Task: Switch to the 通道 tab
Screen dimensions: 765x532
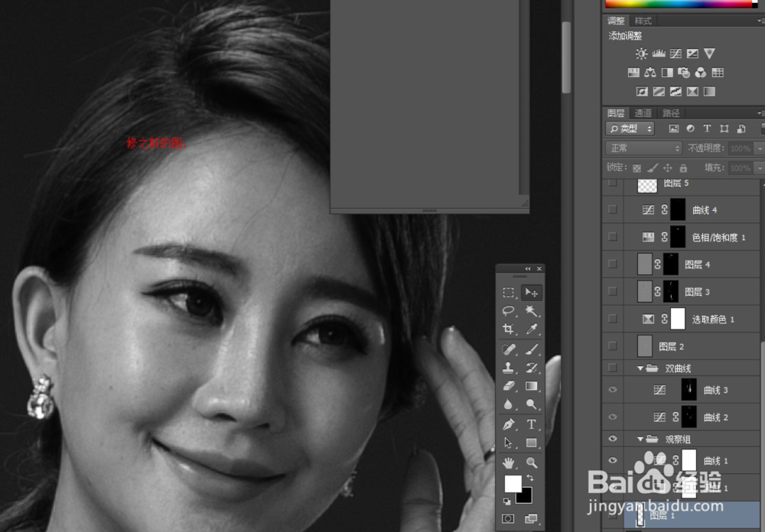Action: point(643,113)
